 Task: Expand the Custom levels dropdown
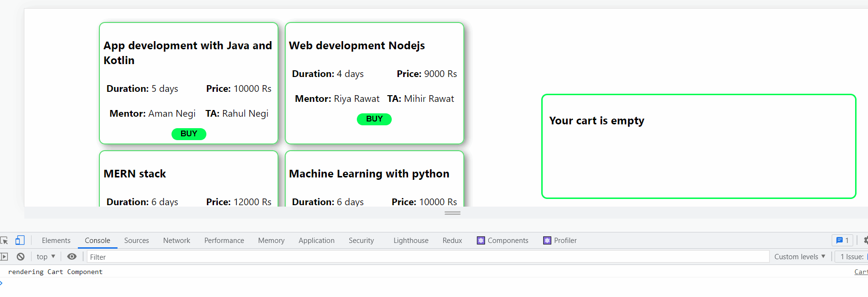(800, 257)
